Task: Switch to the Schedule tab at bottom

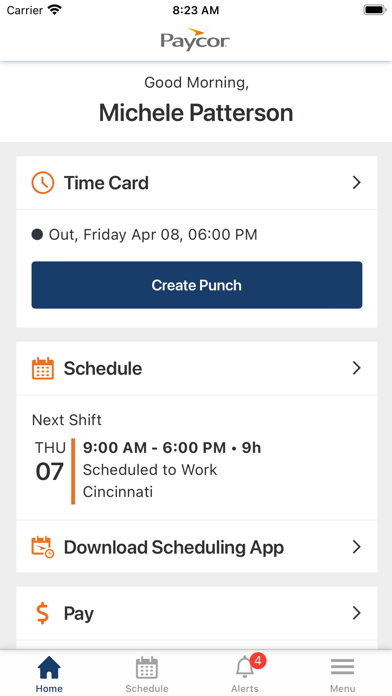Action: [x=147, y=674]
